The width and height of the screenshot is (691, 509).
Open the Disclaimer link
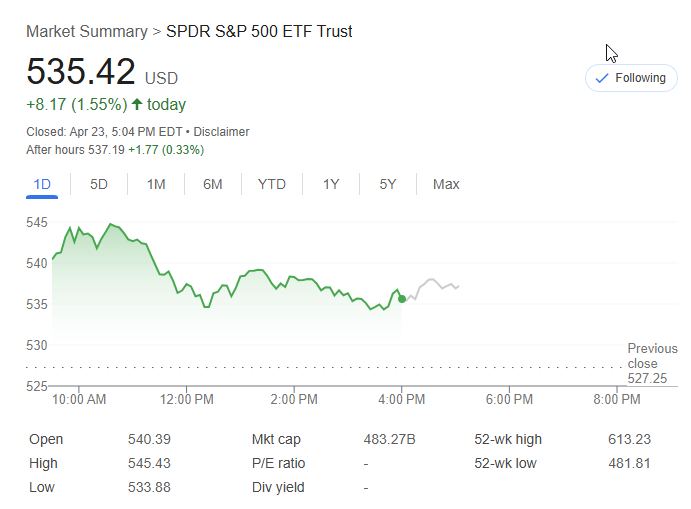pyautogui.click(x=221, y=132)
